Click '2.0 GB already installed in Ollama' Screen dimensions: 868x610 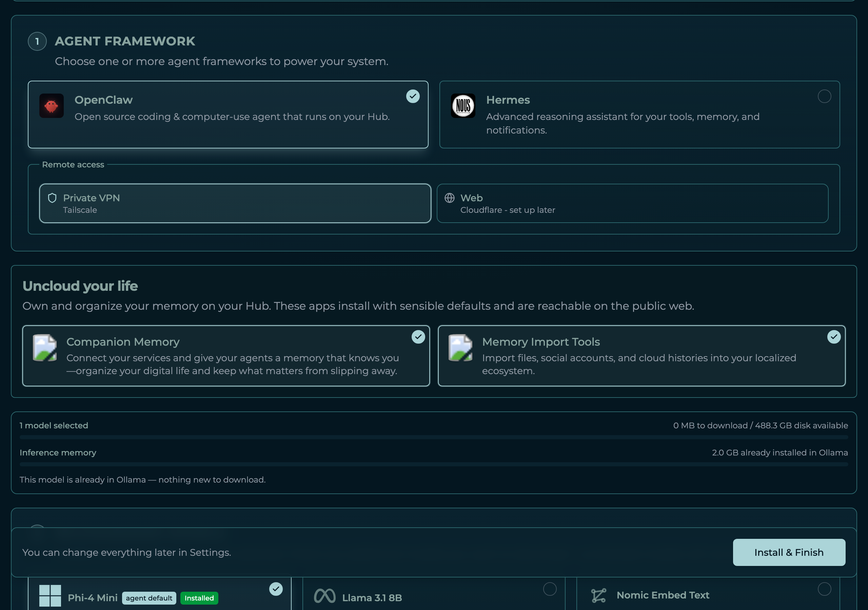coord(780,453)
